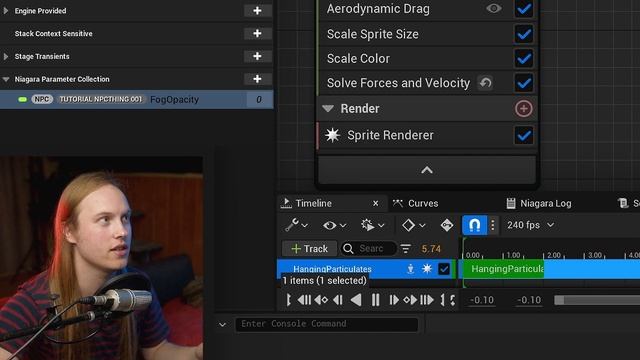Select the green HangingParticulates timeline clip
The height and width of the screenshot is (360, 640).
503,269
